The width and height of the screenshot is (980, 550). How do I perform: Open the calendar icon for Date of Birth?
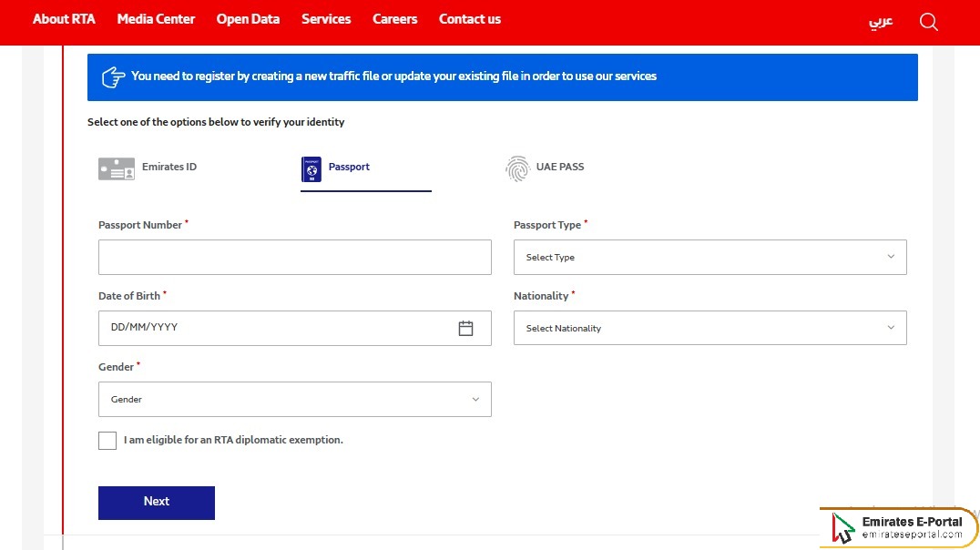coord(466,328)
